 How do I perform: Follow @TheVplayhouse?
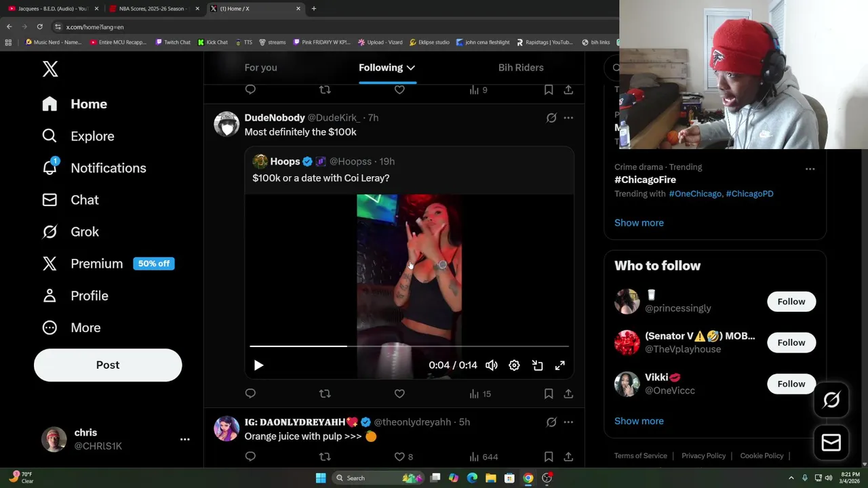[791, 343]
